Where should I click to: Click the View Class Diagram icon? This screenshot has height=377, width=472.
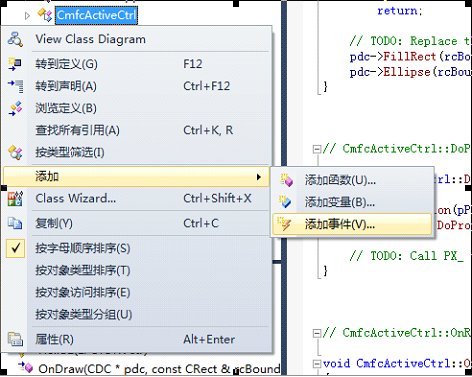click(15, 39)
